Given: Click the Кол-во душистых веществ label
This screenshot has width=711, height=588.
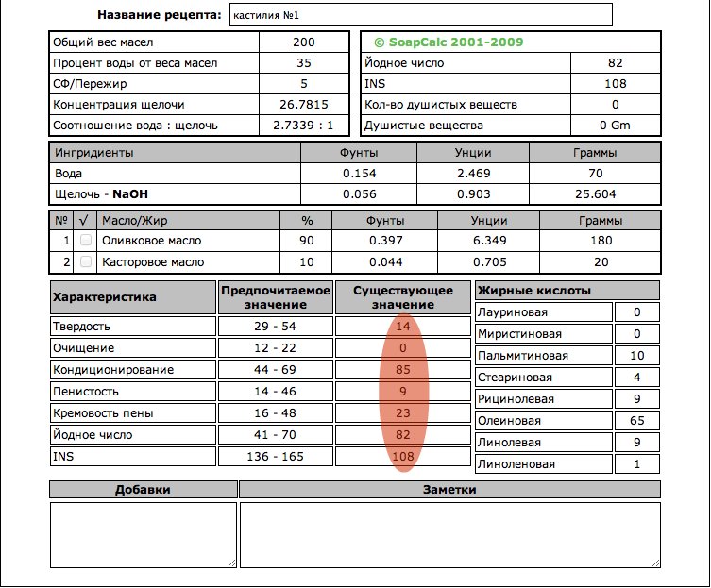Looking at the screenshot, I should 441,105.
